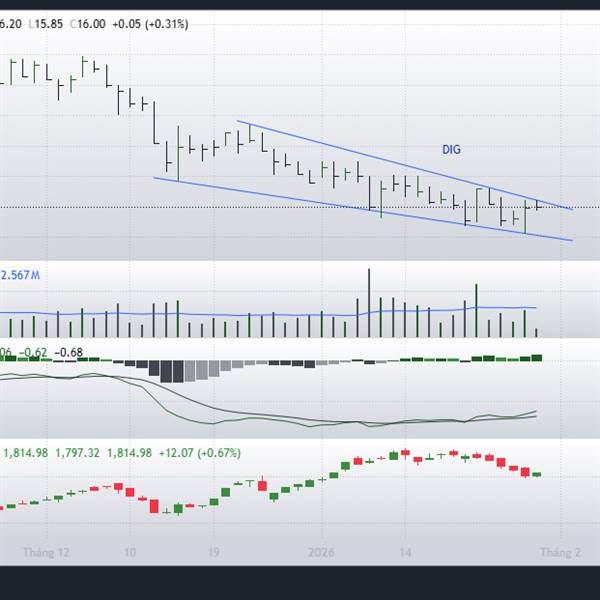
Task: Click the 2026 time axis label
Action: click(321, 552)
